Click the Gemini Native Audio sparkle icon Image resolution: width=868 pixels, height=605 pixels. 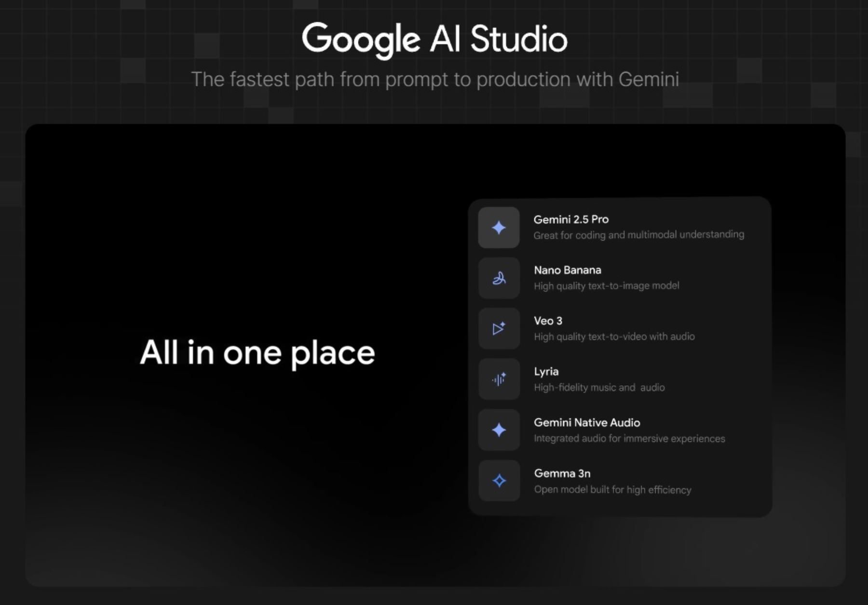499,430
